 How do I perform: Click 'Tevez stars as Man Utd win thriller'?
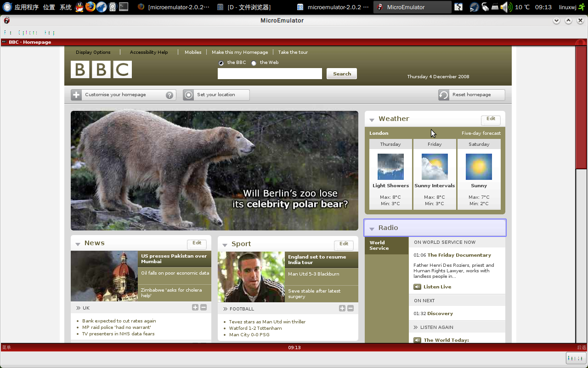pos(267,322)
